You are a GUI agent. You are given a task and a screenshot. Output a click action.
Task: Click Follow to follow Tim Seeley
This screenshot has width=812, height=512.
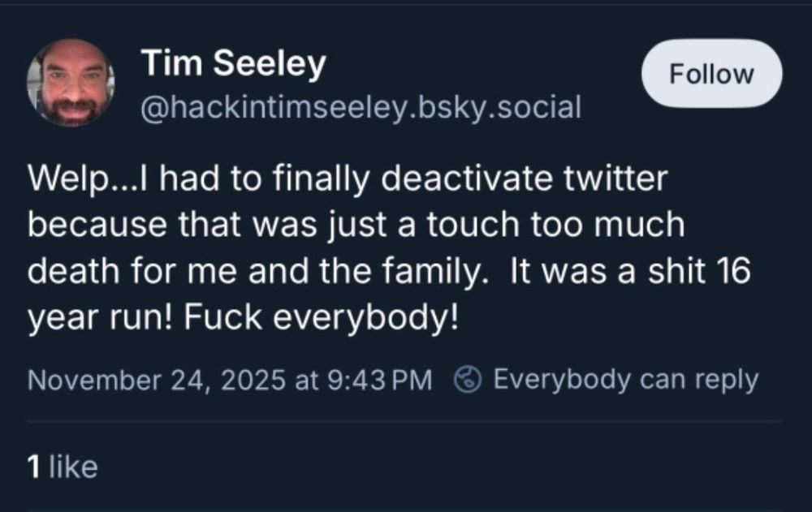[x=710, y=73]
